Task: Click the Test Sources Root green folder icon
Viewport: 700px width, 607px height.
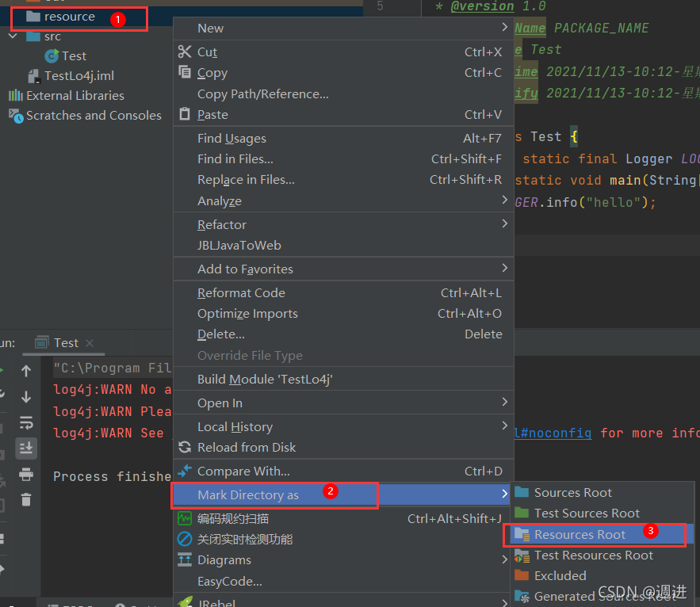Action: (x=522, y=513)
